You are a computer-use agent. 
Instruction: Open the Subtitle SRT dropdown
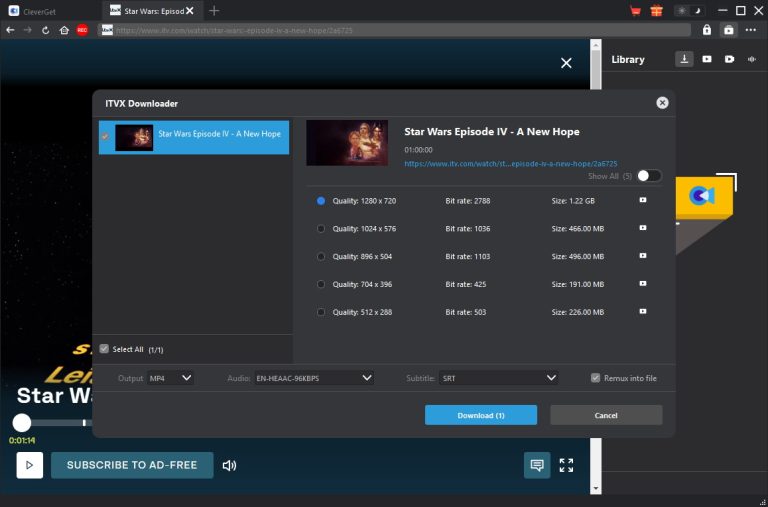point(497,378)
